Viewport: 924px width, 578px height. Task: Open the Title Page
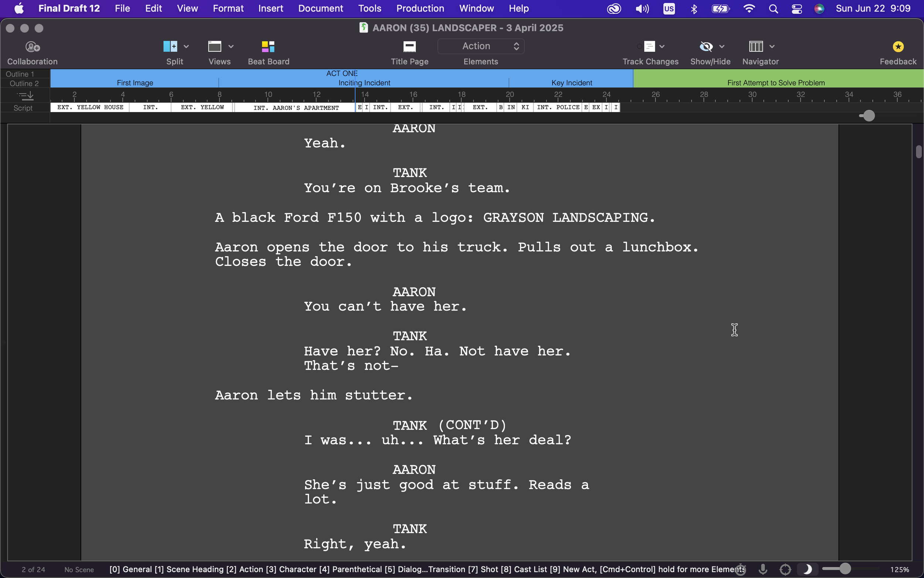point(409,47)
